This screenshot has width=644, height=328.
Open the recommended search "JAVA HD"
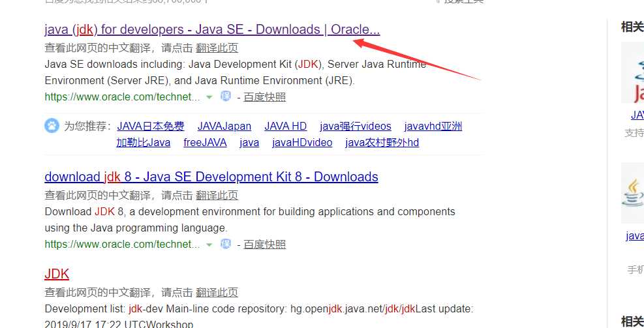tap(285, 126)
